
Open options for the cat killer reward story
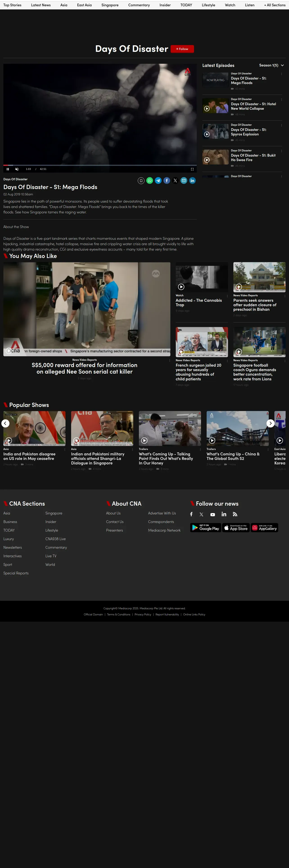169,361
